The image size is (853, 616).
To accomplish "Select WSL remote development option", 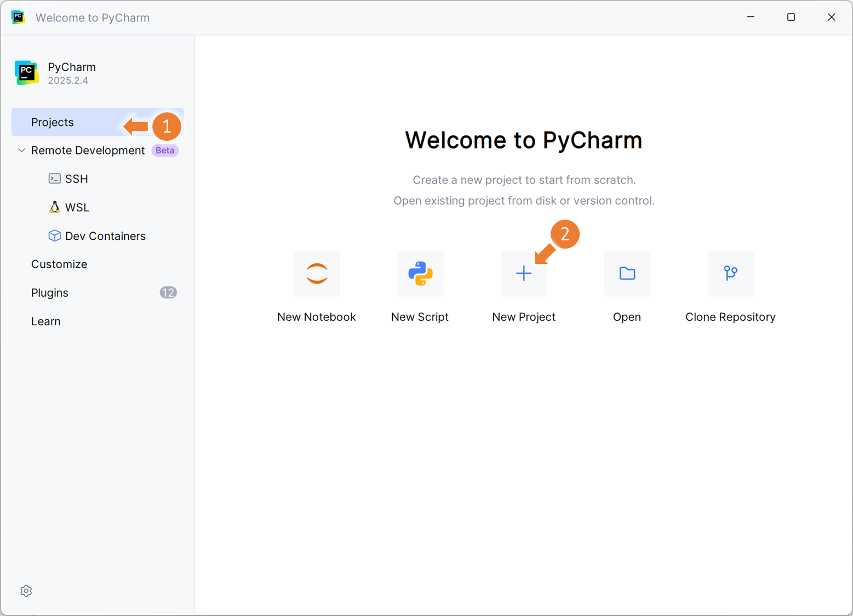I will pyautogui.click(x=77, y=207).
